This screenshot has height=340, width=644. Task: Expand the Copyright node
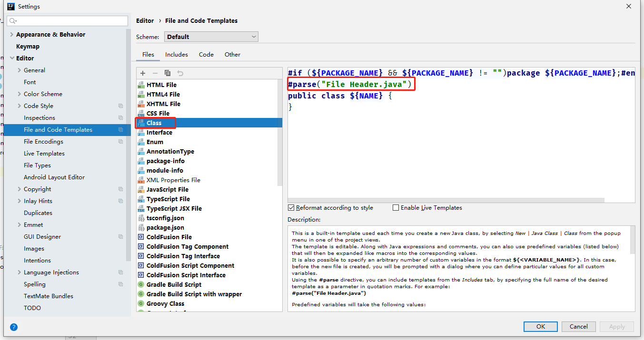pyautogui.click(x=20, y=189)
